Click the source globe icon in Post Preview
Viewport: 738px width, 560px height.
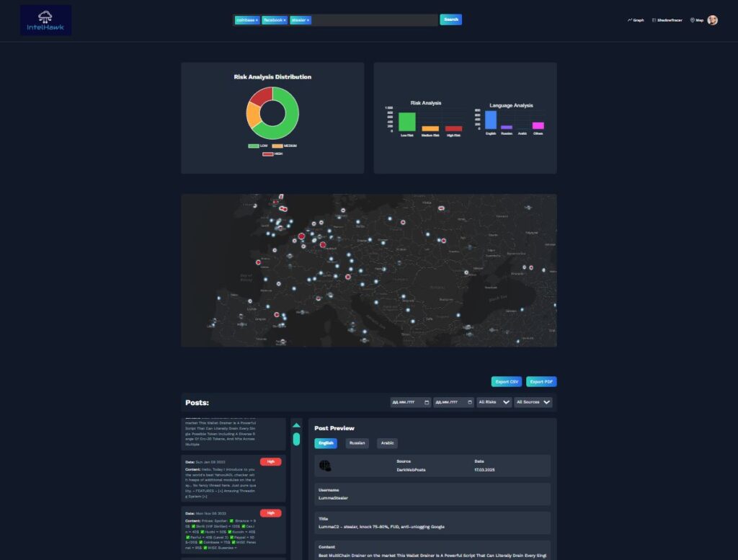click(x=325, y=466)
